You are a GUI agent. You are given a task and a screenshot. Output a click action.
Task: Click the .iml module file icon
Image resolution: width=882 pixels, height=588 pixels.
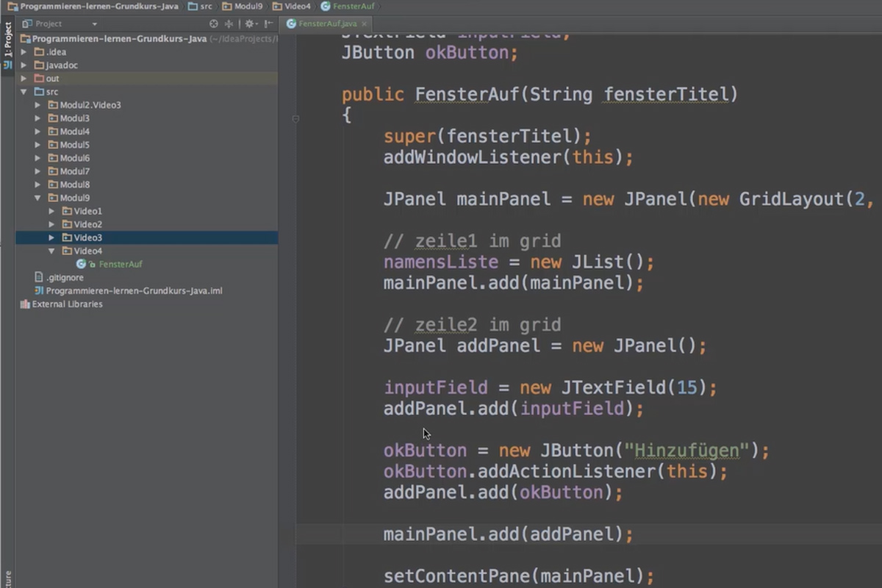[39, 290]
